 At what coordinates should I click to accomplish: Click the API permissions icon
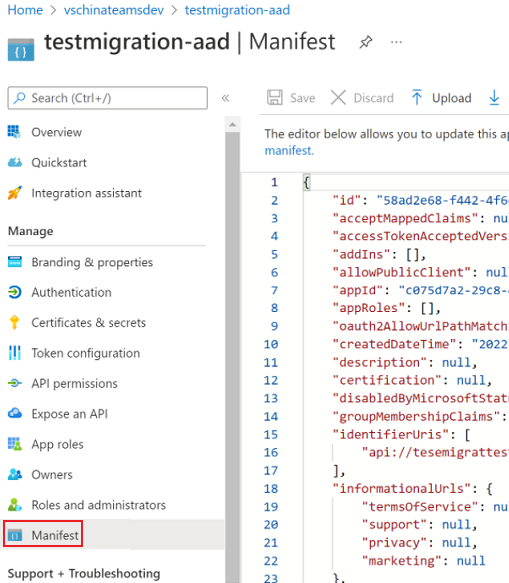point(15,383)
